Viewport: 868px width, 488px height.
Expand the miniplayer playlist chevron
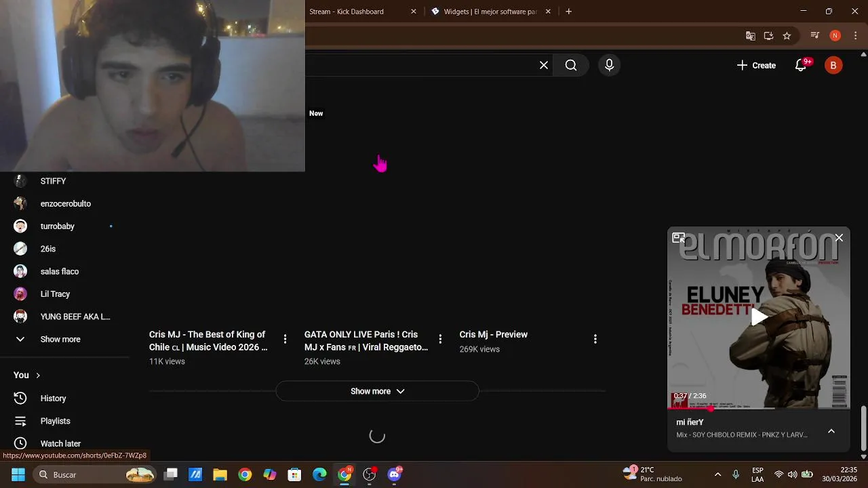click(831, 431)
